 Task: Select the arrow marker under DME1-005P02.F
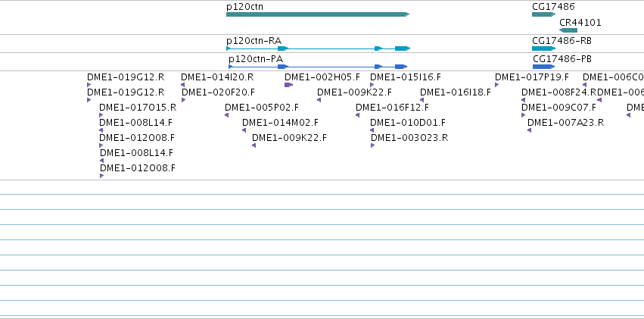click(227, 115)
